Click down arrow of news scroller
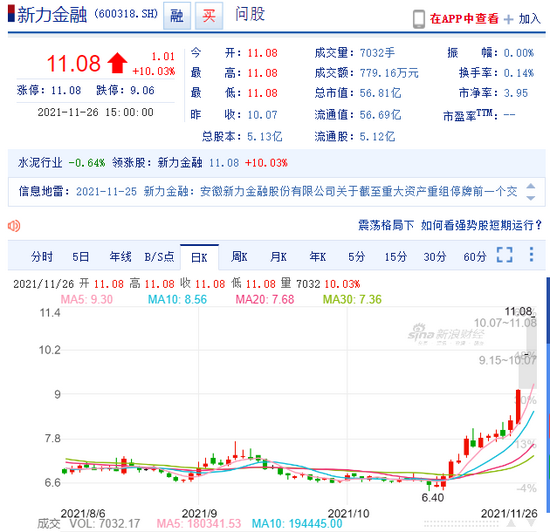This screenshot has width=550, height=532. click(531, 198)
